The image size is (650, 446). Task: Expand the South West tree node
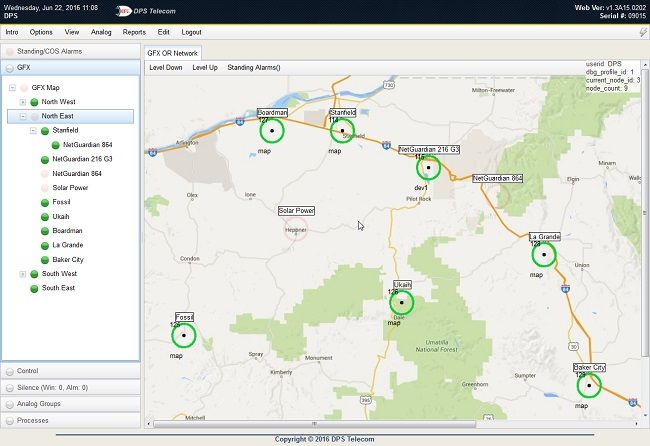point(23,274)
